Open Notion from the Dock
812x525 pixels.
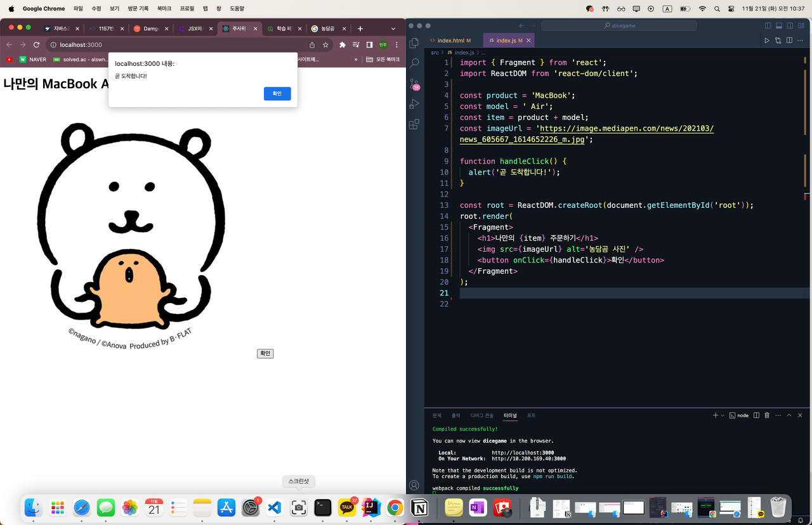419,507
